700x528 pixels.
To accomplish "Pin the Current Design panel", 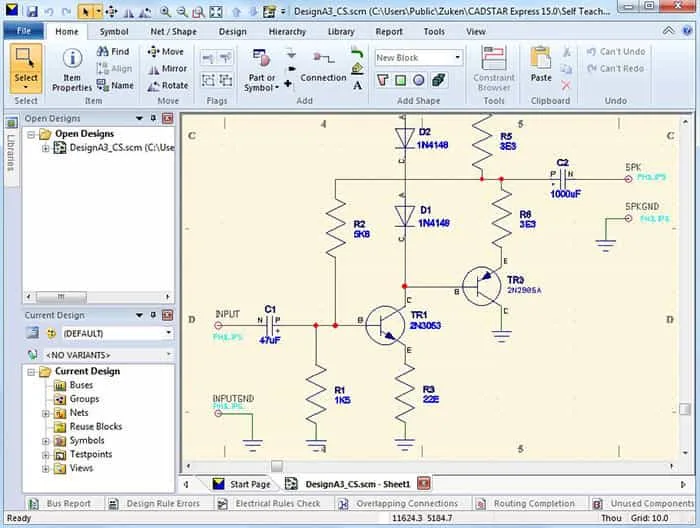I will tap(153, 315).
